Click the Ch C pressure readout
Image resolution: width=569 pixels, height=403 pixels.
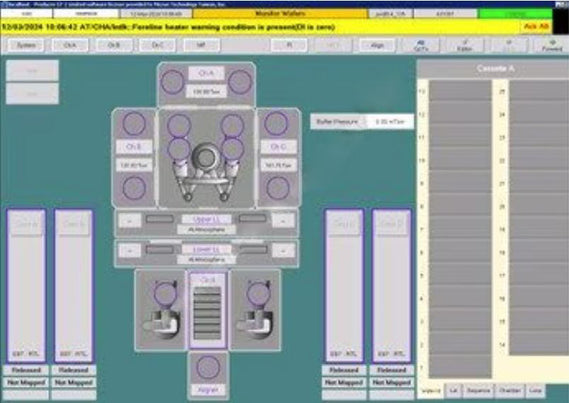pos(278,165)
